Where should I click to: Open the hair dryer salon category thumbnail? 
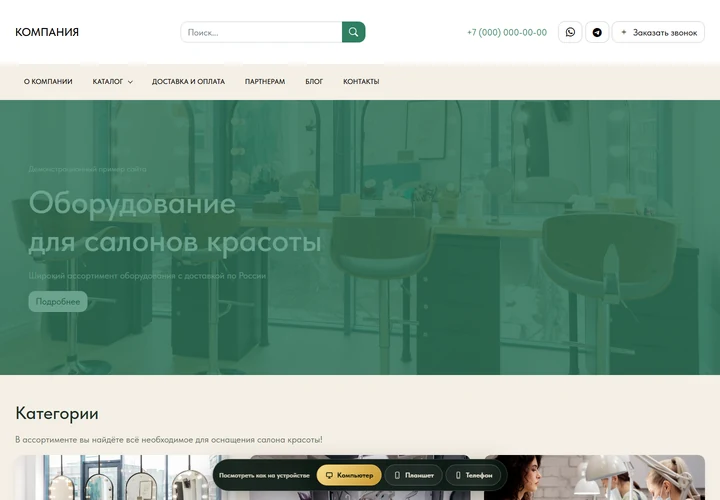coord(595,478)
